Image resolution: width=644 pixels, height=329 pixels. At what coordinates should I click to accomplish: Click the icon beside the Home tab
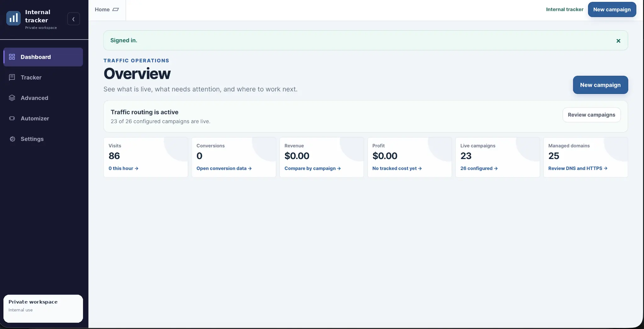click(115, 9)
